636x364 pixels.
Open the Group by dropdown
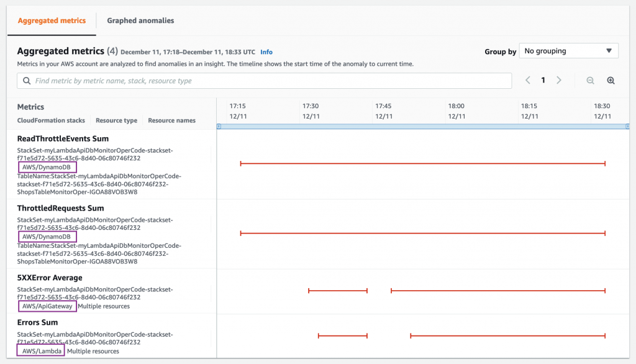tap(568, 50)
